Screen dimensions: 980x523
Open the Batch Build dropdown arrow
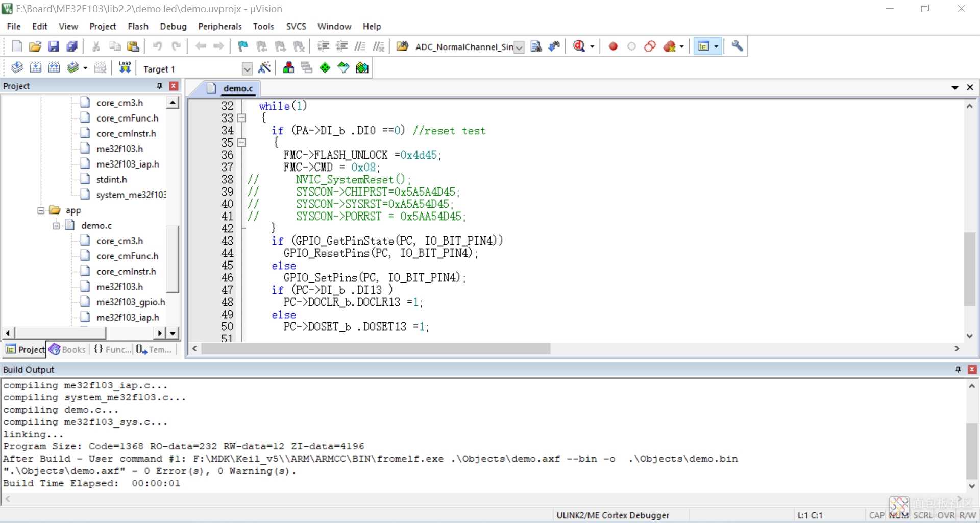pos(85,67)
